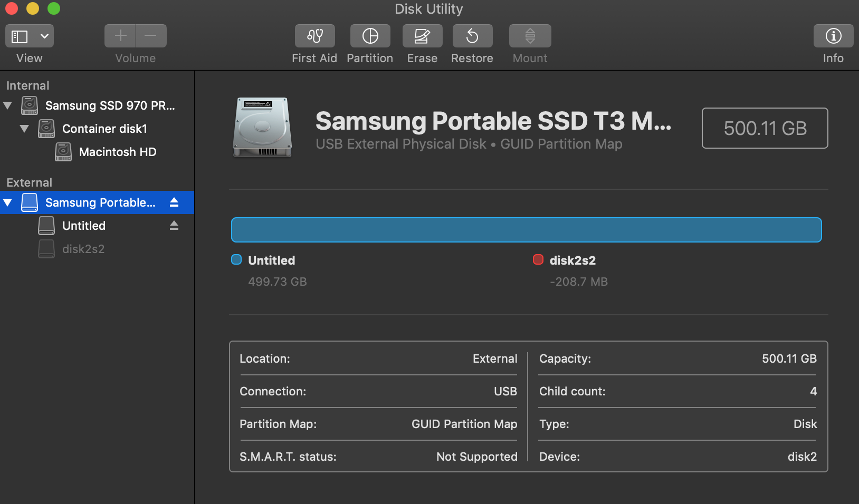Click the Connection value USB
Screen dimensions: 859x504
[505, 391]
